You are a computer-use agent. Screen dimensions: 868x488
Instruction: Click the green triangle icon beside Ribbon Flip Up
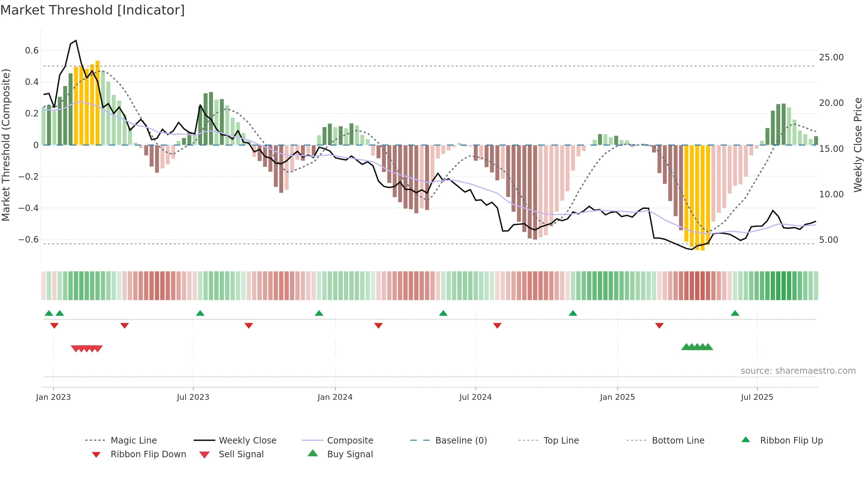tap(746, 440)
